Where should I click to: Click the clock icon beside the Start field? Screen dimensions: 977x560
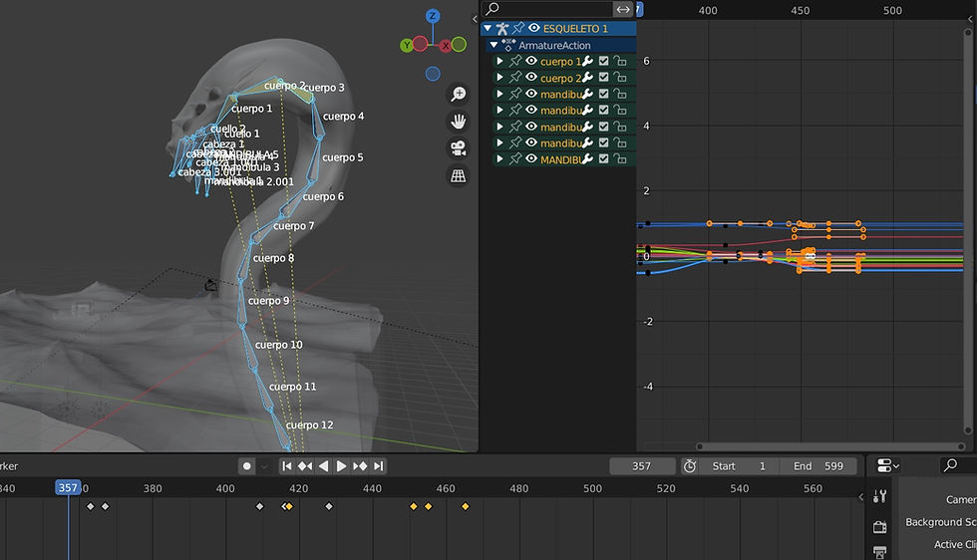tap(689, 466)
